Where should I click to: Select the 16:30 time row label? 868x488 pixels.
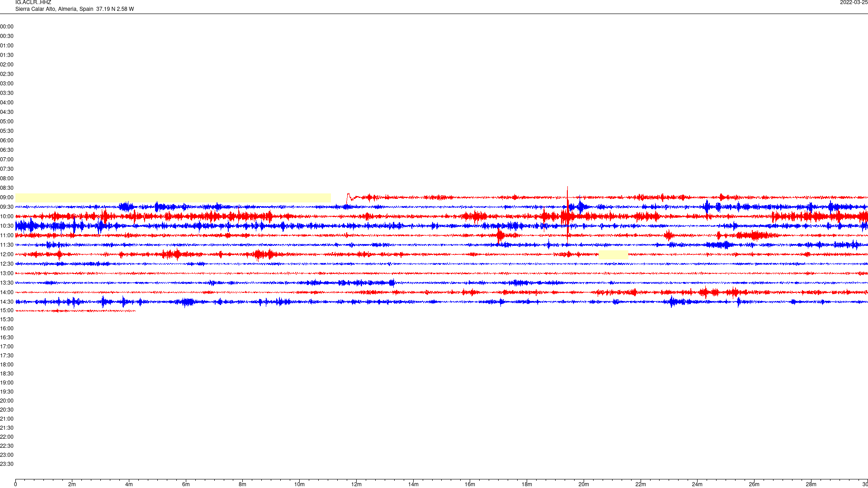(x=7, y=338)
